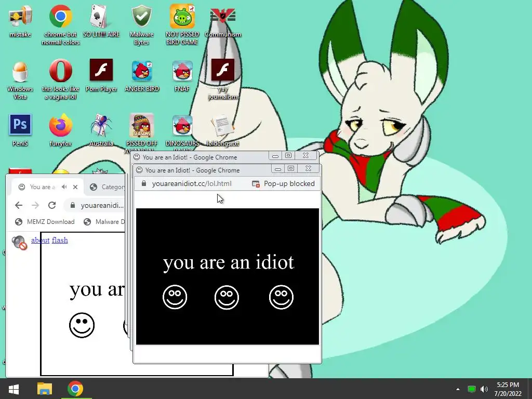Open File Explorer from the taskbar
The width and height of the screenshot is (532, 399).
[45, 389]
